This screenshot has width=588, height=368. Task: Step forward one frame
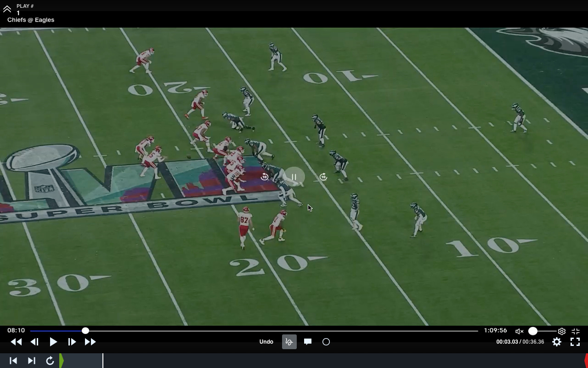pos(72,342)
